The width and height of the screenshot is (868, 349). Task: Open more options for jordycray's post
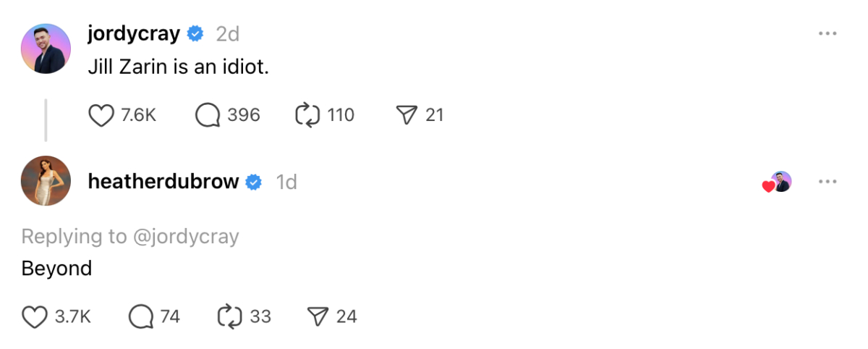click(827, 34)
